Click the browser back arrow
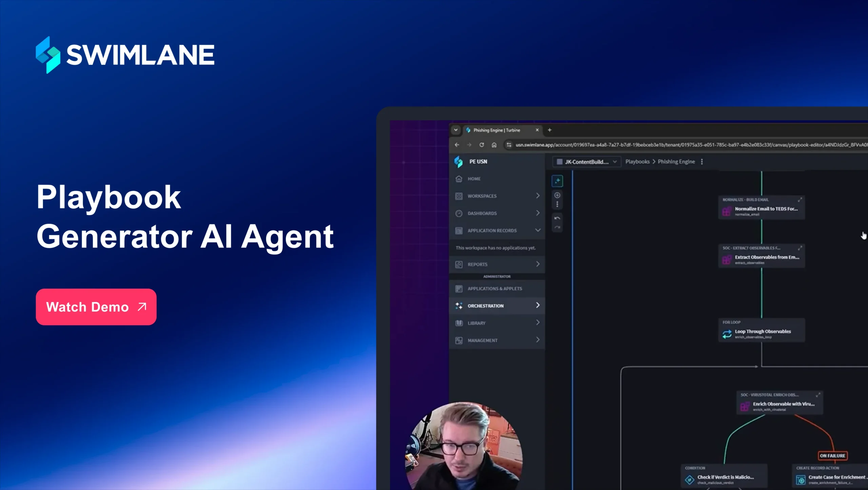The image size is (868, 490). point(457,145)
